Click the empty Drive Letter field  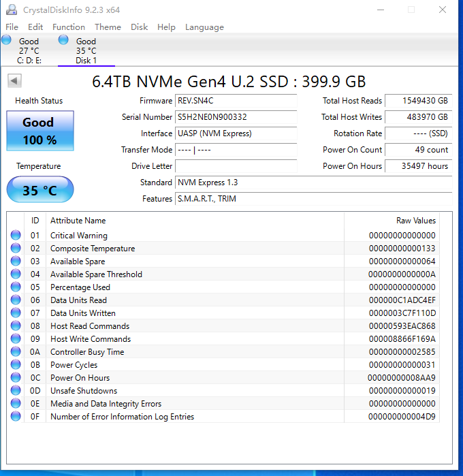pos(236,166)
